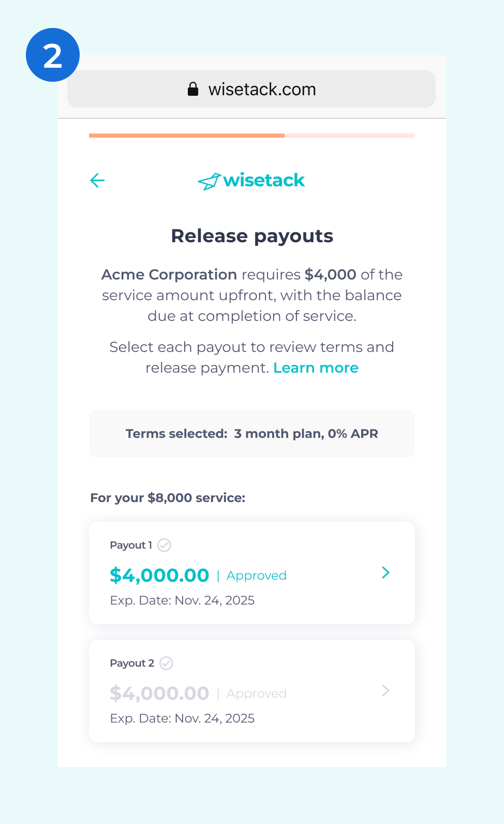Open the Learn more link
This screenshot has width=504, height=824.
(x=316, y=367)
